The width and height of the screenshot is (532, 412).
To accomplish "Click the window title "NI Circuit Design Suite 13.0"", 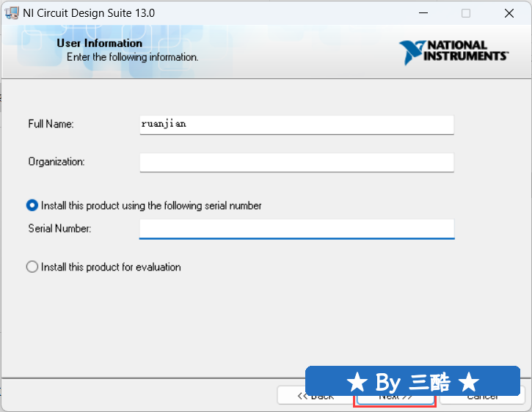I will [89, 13].
